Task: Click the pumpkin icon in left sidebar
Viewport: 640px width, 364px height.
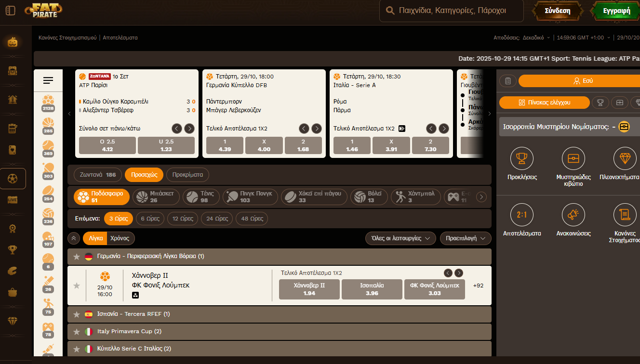Action: tap(13, 42)
